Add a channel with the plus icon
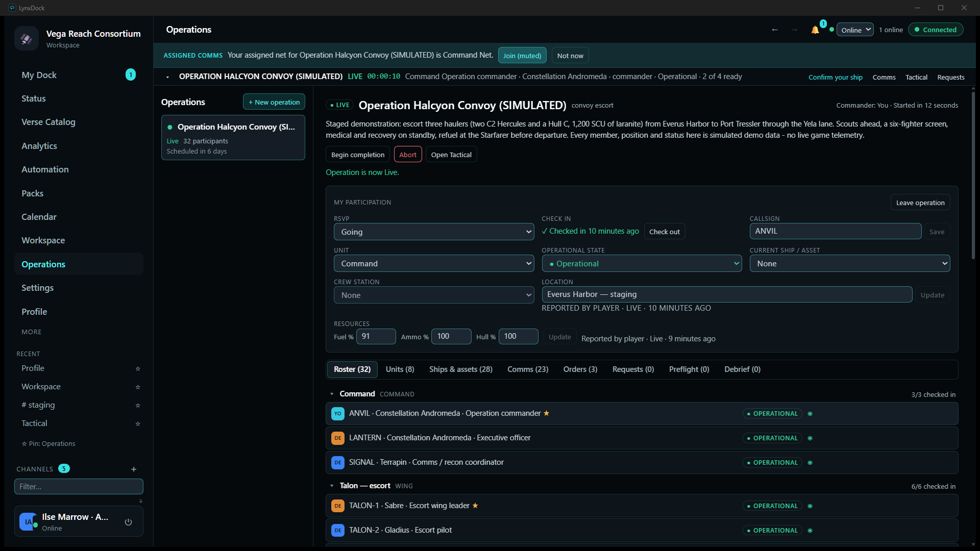The image size is (980, 551). 134,469
